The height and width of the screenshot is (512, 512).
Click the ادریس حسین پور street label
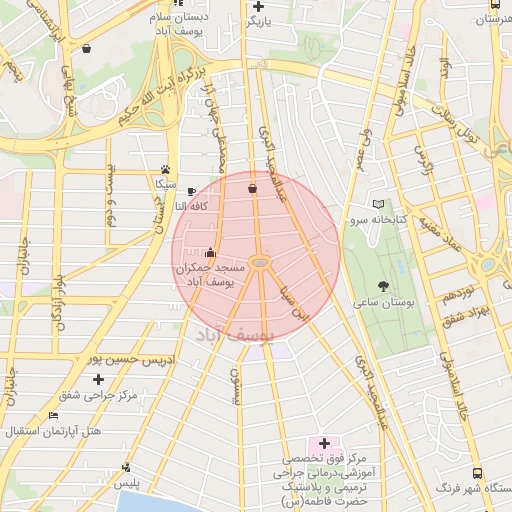coord(131,360)
